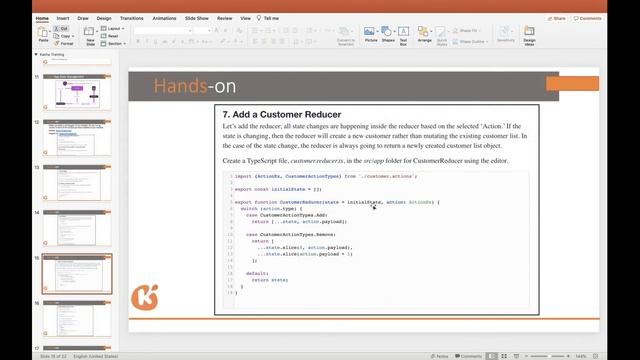
Task: Click the Comments button at top right
Action: point(587,18)
